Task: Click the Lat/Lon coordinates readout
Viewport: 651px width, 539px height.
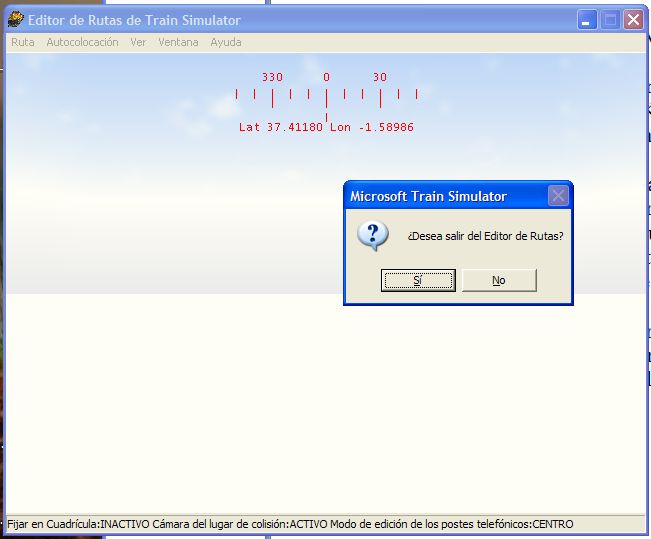Action: (326, 128)
